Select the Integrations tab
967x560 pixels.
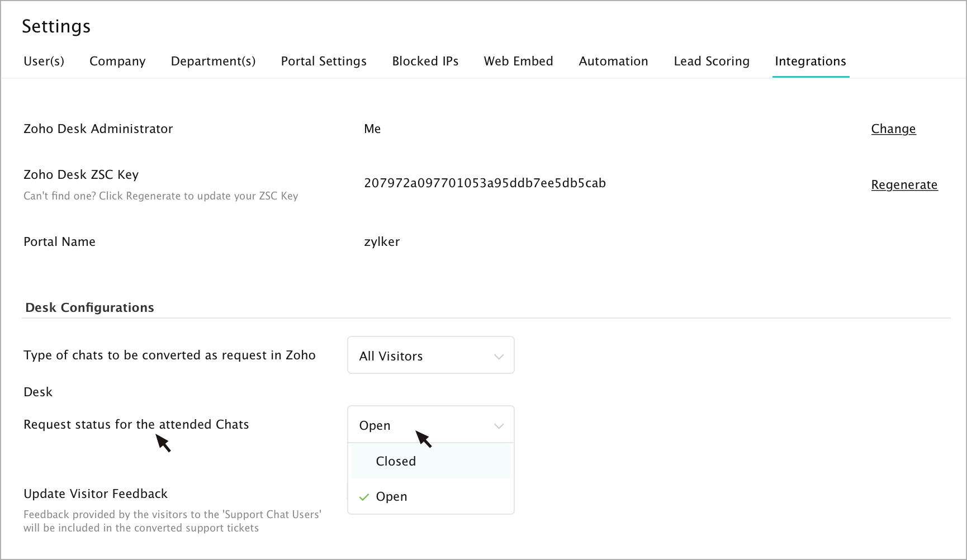click(x=810, y=61)
